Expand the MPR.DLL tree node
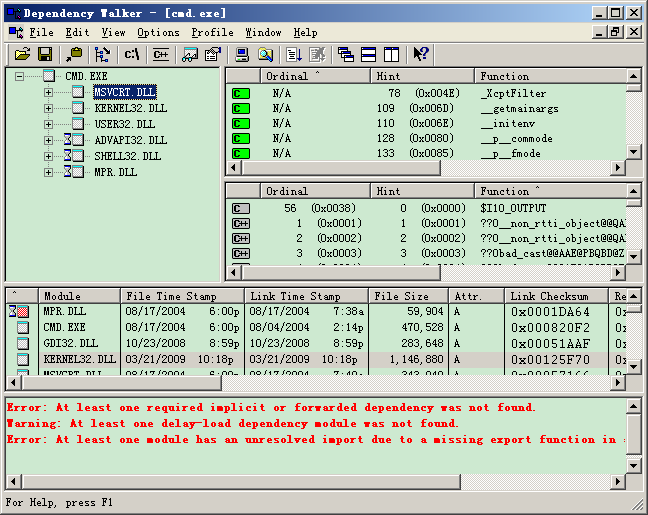Screen dimensions: 648x515 pos(48,172)
